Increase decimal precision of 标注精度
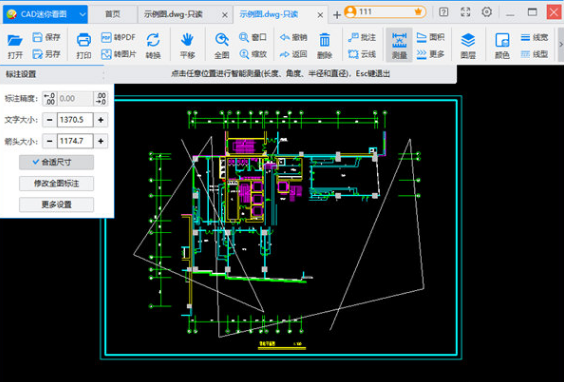 tap(101, 99)
